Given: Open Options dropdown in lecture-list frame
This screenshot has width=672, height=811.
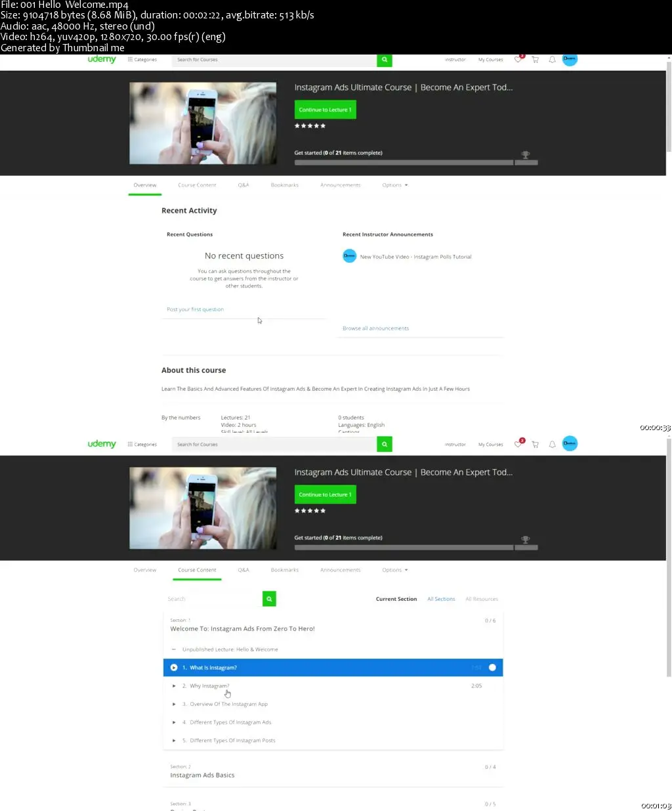Looking at the screenshot, I should pyautogui.click(x=395, y=570).
